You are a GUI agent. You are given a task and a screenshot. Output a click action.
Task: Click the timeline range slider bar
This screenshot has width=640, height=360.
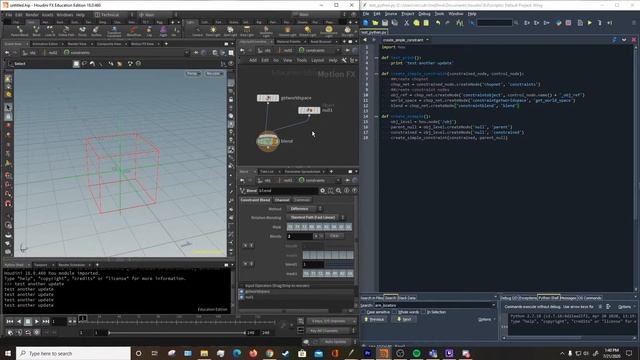click(177, 333)
